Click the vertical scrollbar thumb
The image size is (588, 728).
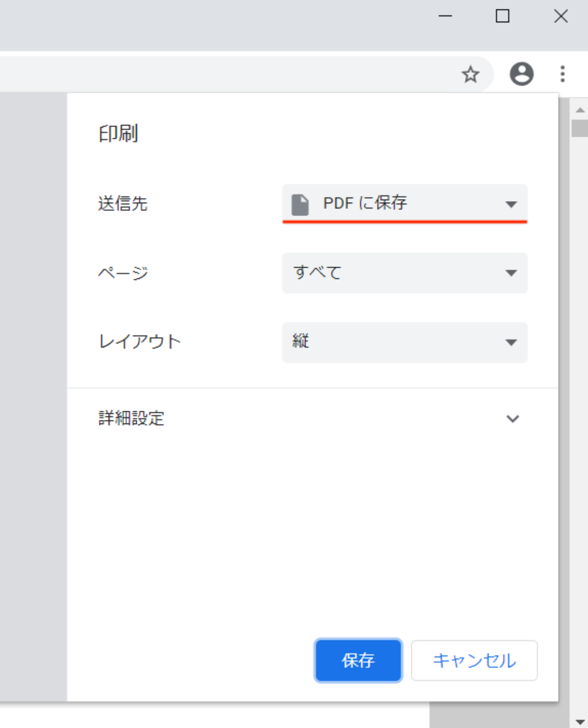point(580,128)
